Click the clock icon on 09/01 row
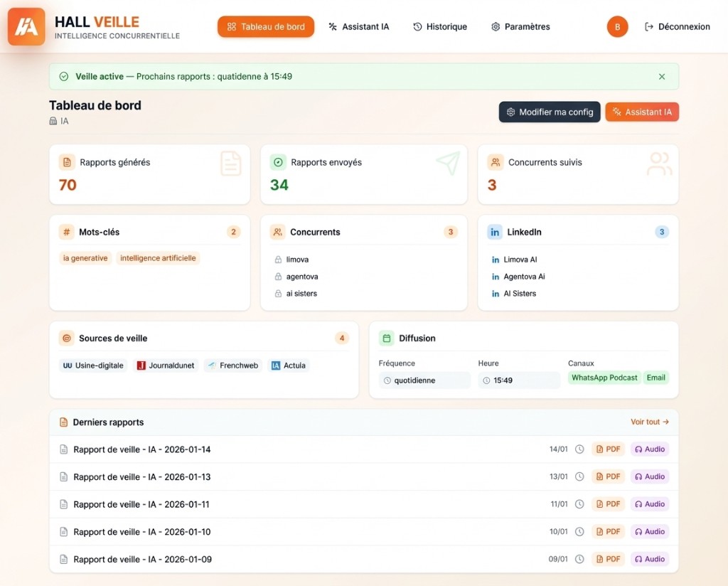The width and height of the screenshot is (728, 586). 579,559
